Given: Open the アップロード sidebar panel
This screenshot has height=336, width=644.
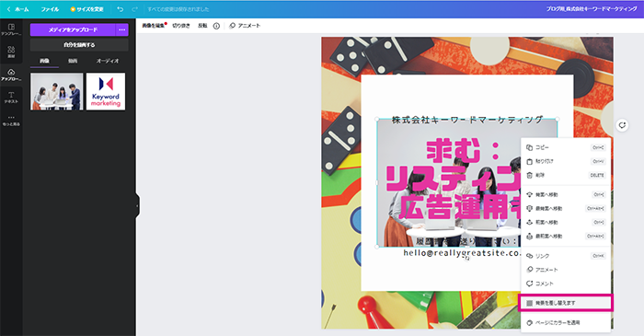Looking at the screenshot, I should tap(11, 75).
